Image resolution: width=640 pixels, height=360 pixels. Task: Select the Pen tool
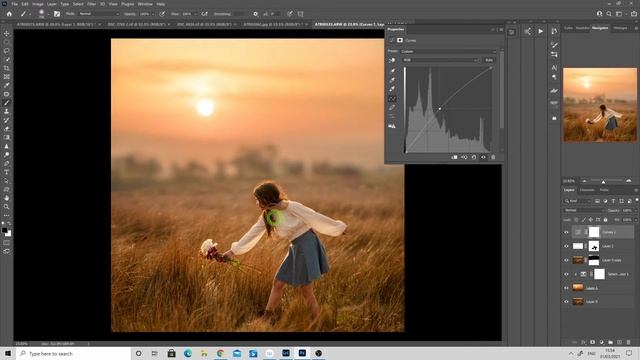tap(7, 163)
